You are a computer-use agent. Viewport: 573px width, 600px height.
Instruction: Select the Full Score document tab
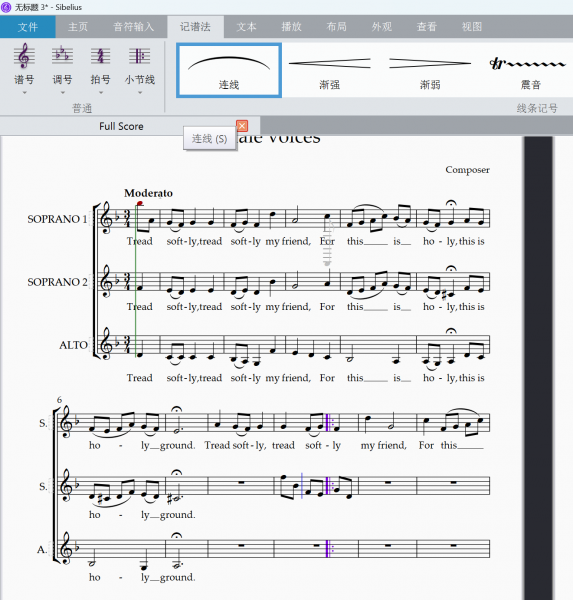pos(121,126)
